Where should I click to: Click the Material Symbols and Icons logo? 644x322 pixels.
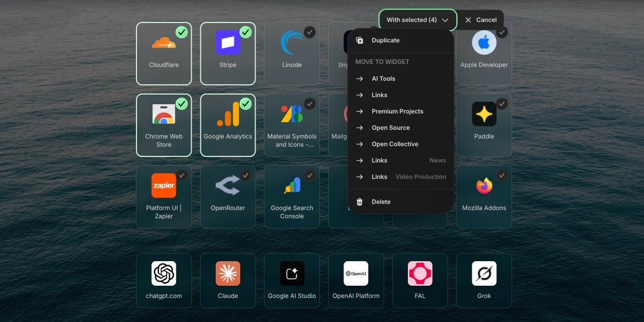pyautogui.click(x=292, y=114)
